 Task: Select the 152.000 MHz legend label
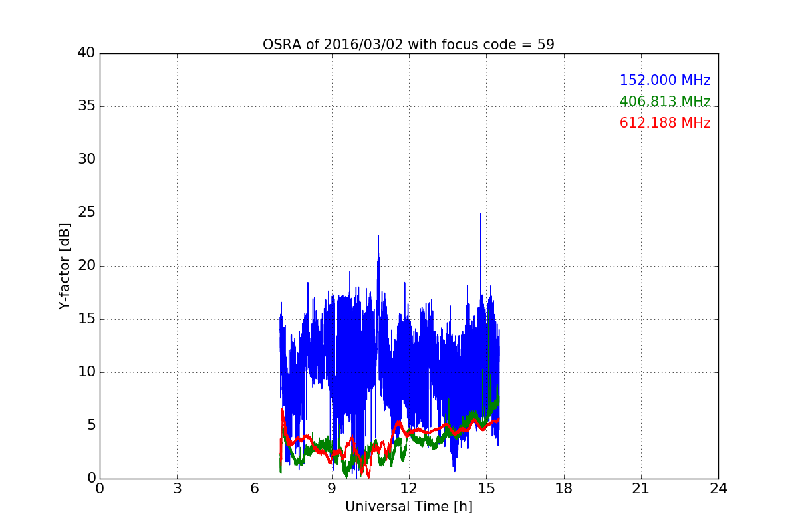(665, 81)
